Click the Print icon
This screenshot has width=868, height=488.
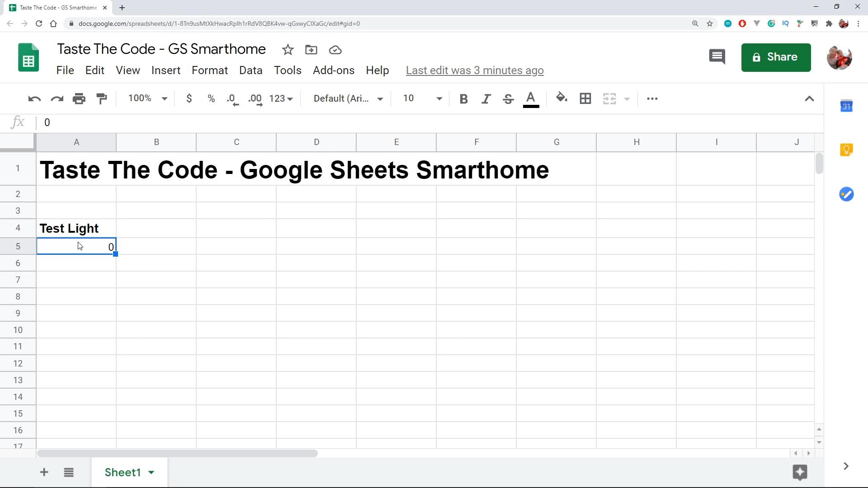coord(79,99)
